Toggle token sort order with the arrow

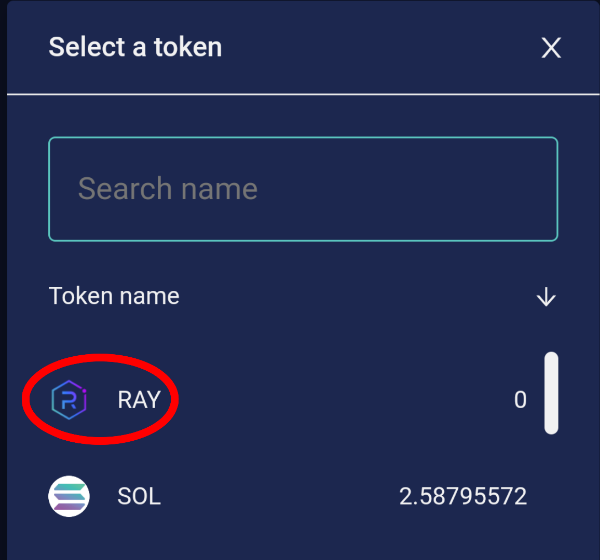546,296
